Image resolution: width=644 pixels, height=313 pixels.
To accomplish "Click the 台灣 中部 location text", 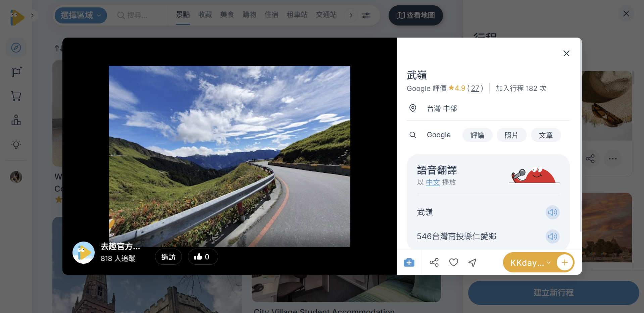I will pyautogui.click(x=442, y=108).
